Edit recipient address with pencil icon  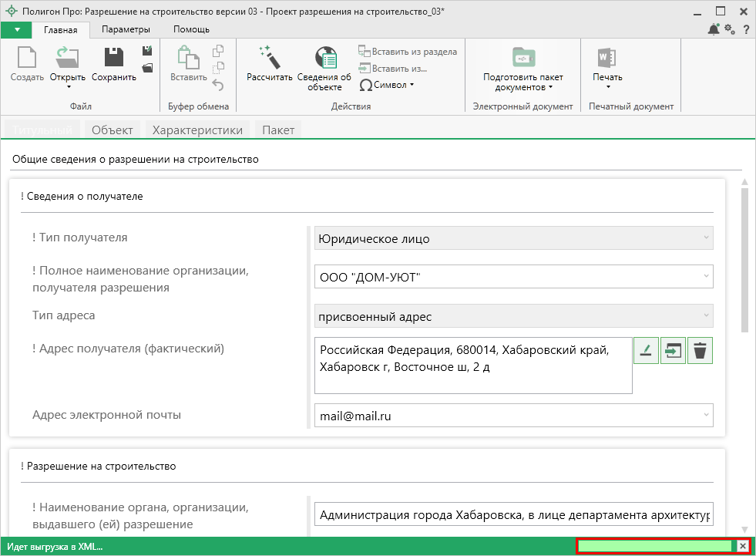(x=646, y=351)
